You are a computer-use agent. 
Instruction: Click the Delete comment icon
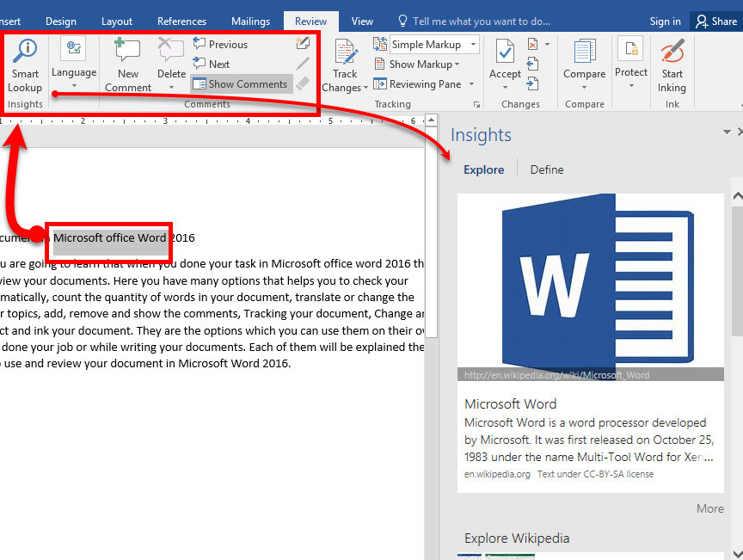coord(170,50)
